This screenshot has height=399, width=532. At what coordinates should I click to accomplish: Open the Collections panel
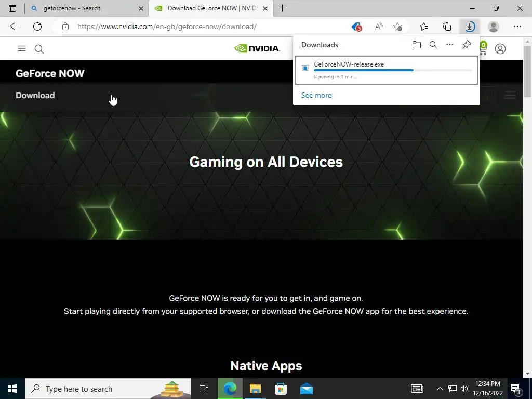point(447,26)
